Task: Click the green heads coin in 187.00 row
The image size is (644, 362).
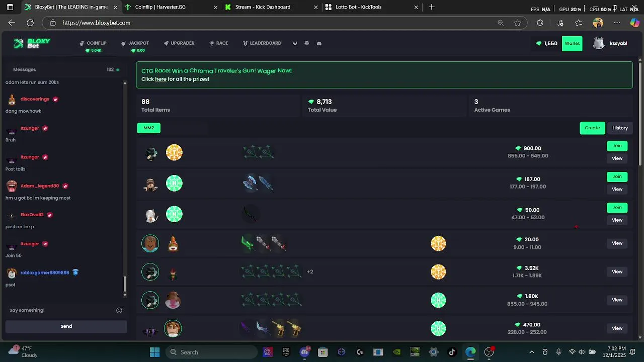Action: click(x=174, y=183)
